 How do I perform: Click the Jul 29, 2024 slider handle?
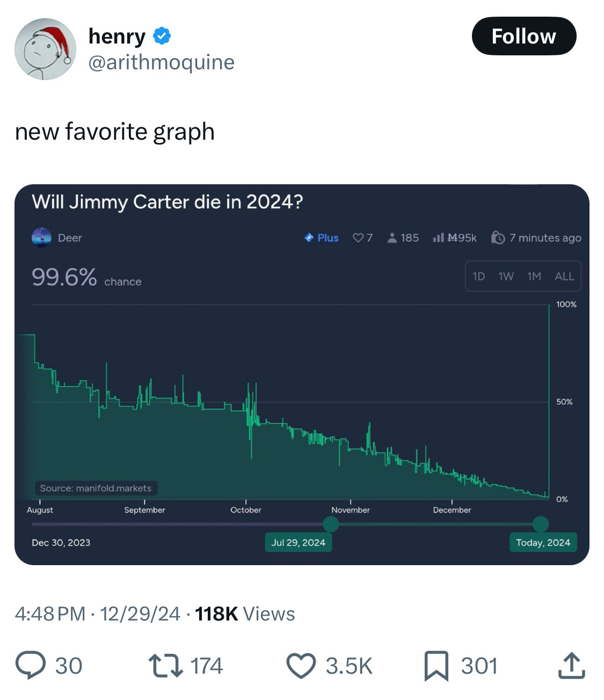tap(331, 523)
